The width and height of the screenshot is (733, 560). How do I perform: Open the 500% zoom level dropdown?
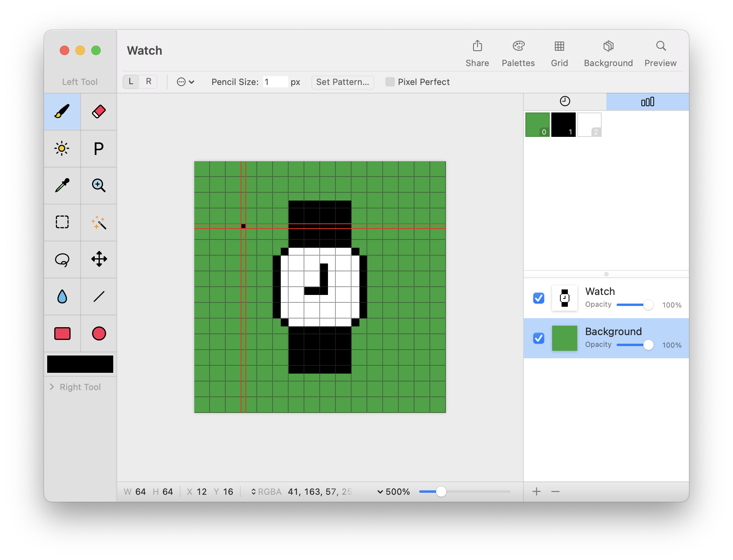click(x=393, y=492)
